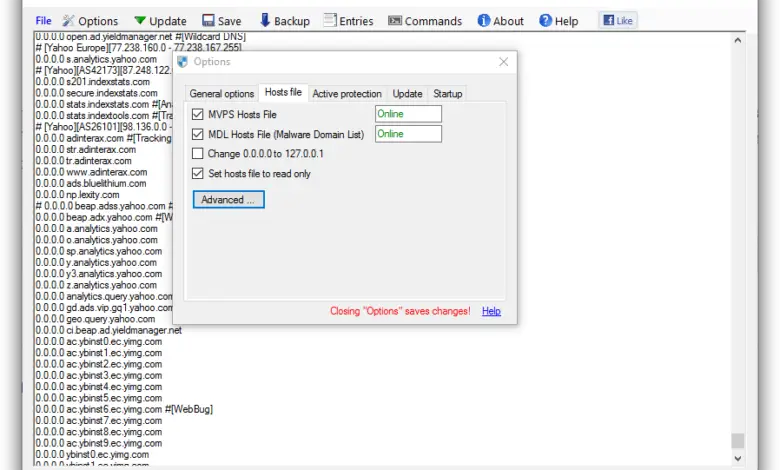Click the line 0.0.0.0 tr.adinterax.com
This screenshot has width=780, height=470.
84,161
